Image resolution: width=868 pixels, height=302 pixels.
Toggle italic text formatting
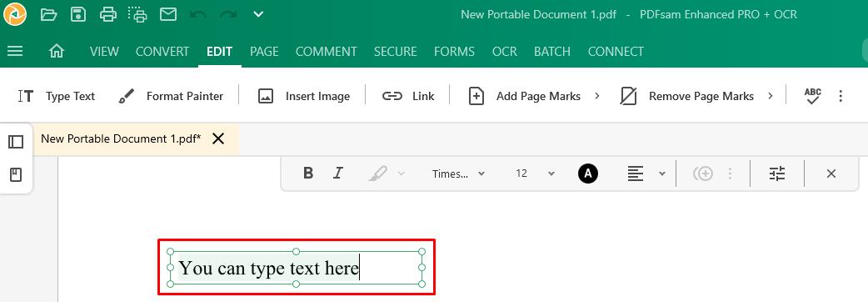click(x=337, y=174)
